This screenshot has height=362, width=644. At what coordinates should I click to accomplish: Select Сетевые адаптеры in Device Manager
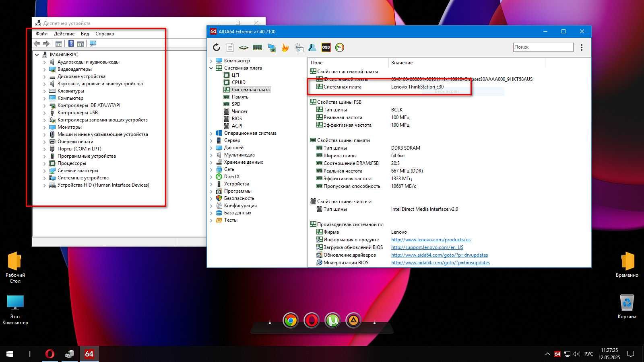[78, 171]
